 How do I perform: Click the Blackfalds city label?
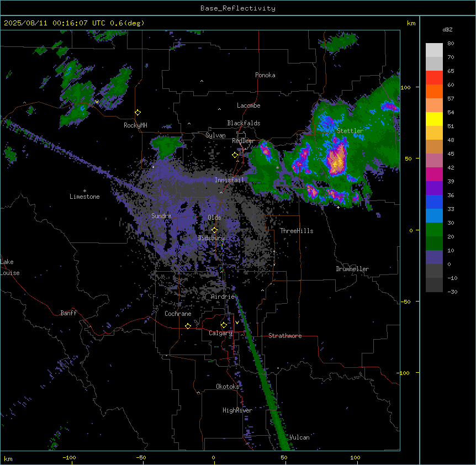click(x=244, y=123)
